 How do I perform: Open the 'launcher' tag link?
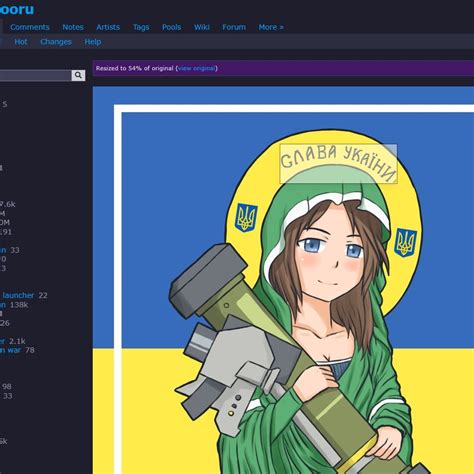coord(18,295)
